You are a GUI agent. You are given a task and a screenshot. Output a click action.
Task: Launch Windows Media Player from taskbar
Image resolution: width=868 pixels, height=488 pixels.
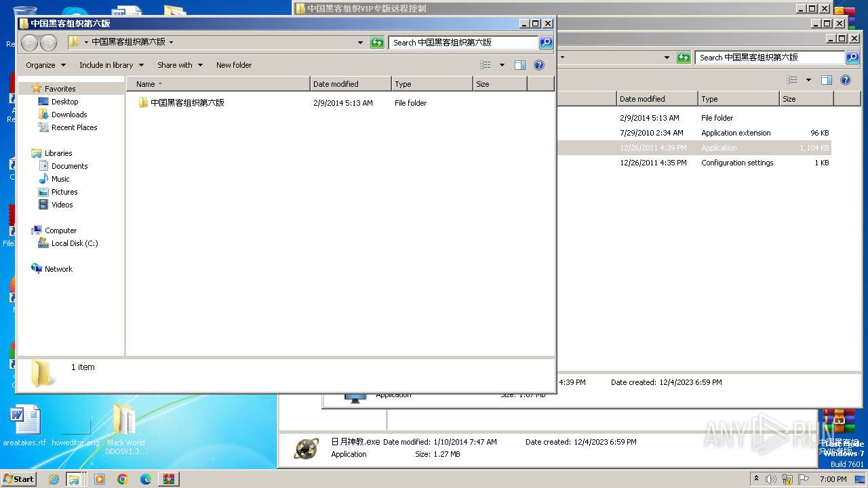point(100,479)
